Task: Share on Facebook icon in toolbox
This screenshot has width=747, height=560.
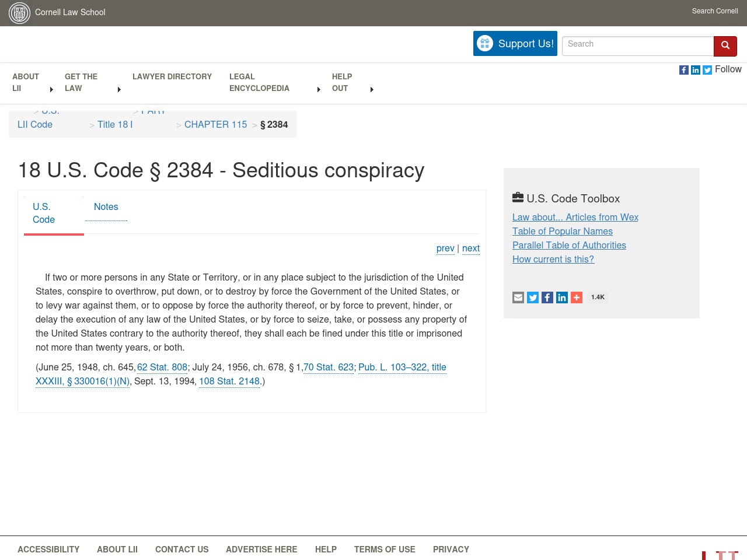Action: (x=547, y=297)
